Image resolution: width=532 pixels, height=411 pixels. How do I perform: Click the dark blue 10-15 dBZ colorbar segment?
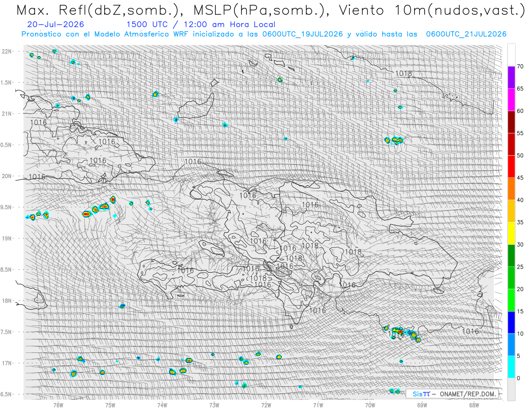512,322
